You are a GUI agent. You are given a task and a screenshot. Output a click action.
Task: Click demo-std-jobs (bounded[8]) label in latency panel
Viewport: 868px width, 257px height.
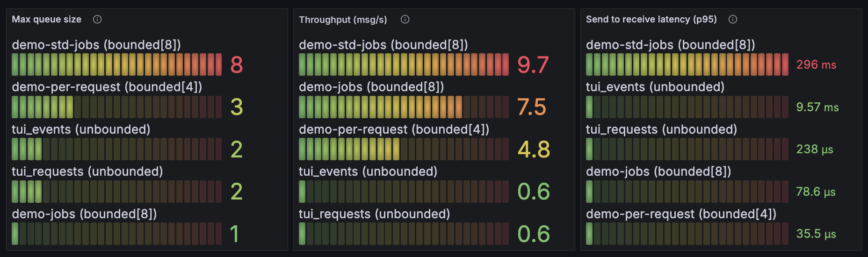coord(671,45)
